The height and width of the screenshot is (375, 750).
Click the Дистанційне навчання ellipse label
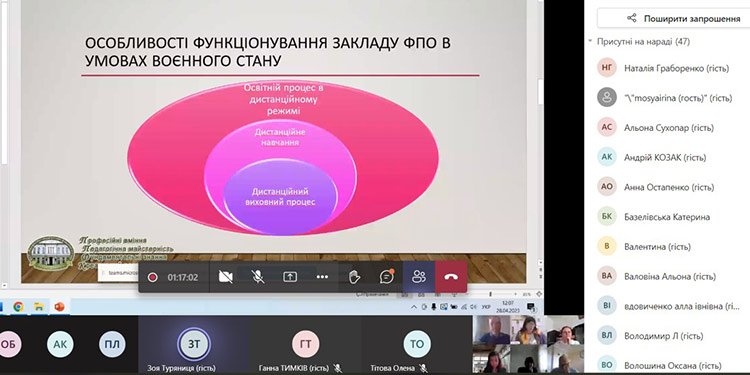tap(280, 137)
